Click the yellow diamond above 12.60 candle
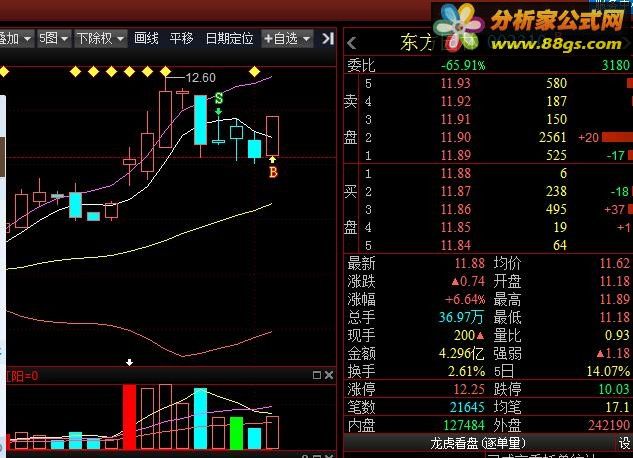 (x=166, y=72)
